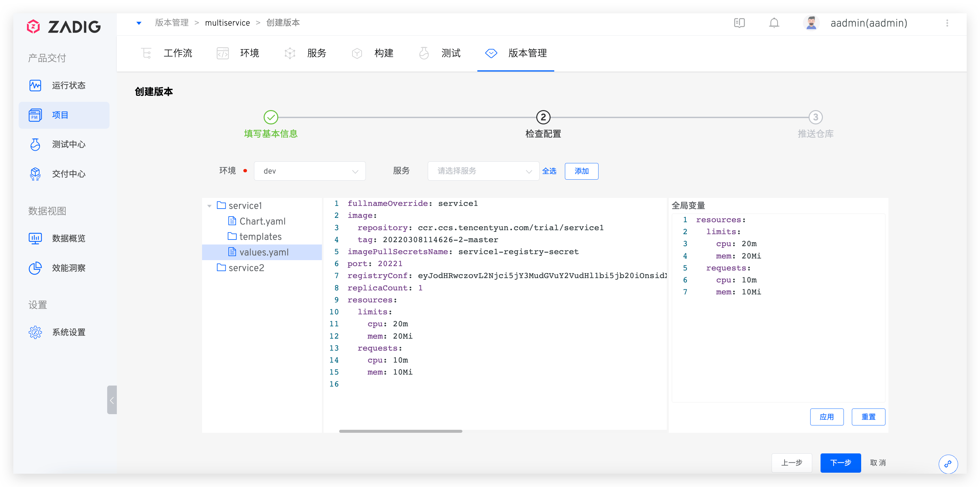The width and height of the screenshot is (980, 487).
Task: Open the 环境 dev dropdown
Action: (310, 171)
